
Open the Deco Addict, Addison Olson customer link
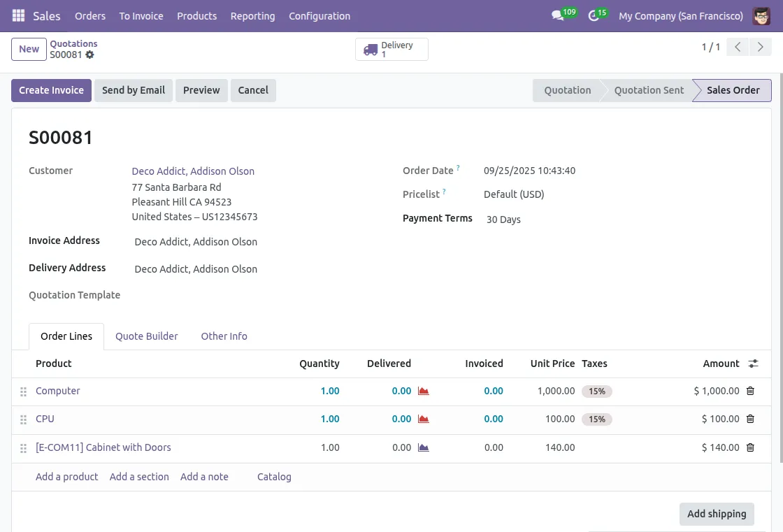click(x=193, y=171)
